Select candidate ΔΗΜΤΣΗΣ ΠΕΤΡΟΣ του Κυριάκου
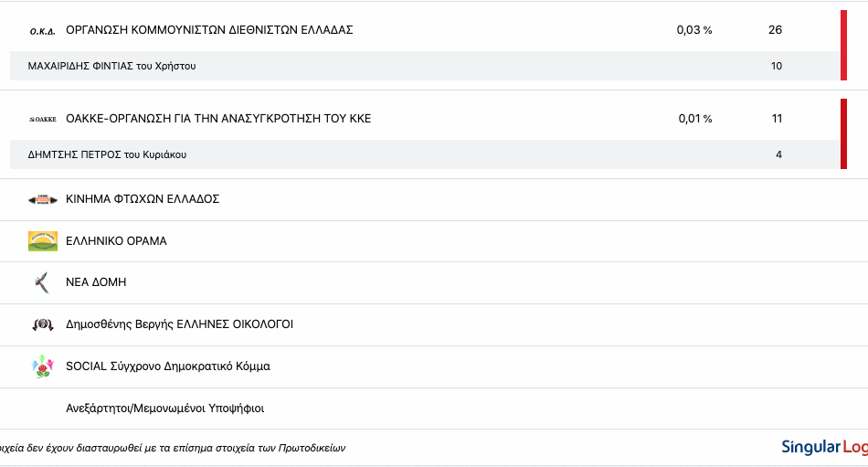Viewport: 868px width, 467px height. point(107,154)
